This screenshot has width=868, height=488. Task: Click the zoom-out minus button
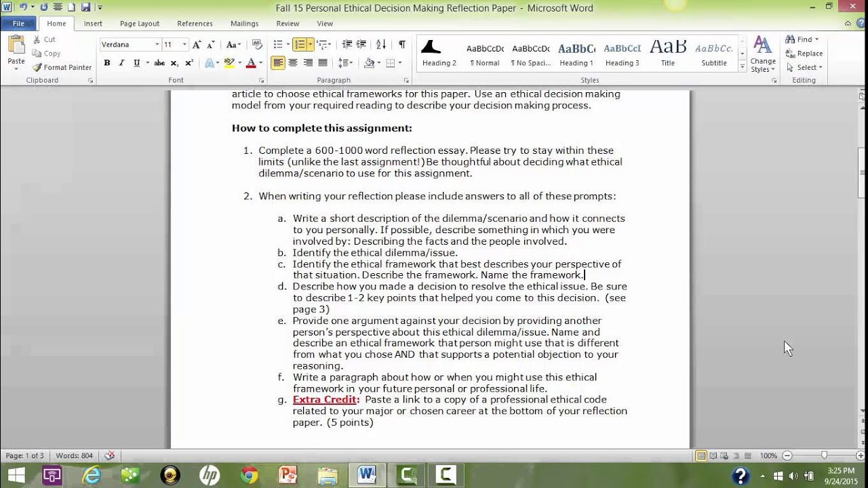[x=787, y=455]
